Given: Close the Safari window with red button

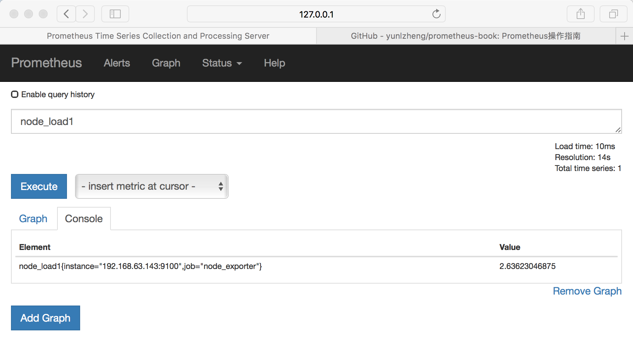Looking at the screenshot, I should (14, 14).
